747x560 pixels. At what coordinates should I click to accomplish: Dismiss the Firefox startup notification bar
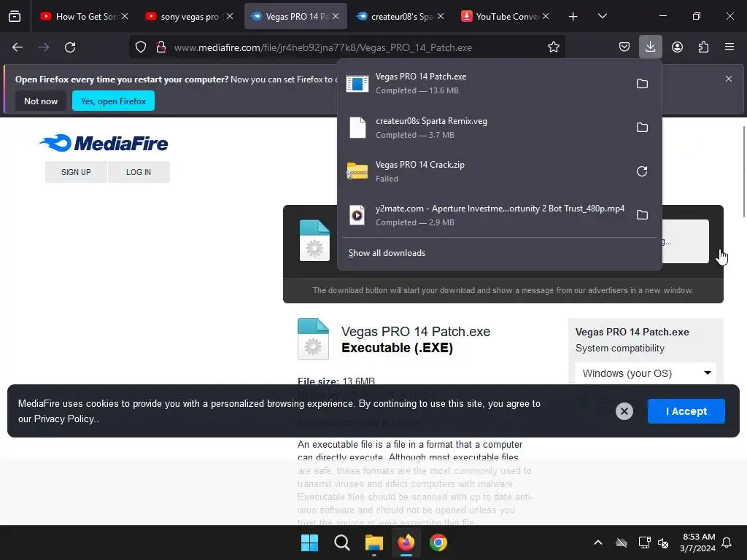pyautogui.click(x=729, y=79)
